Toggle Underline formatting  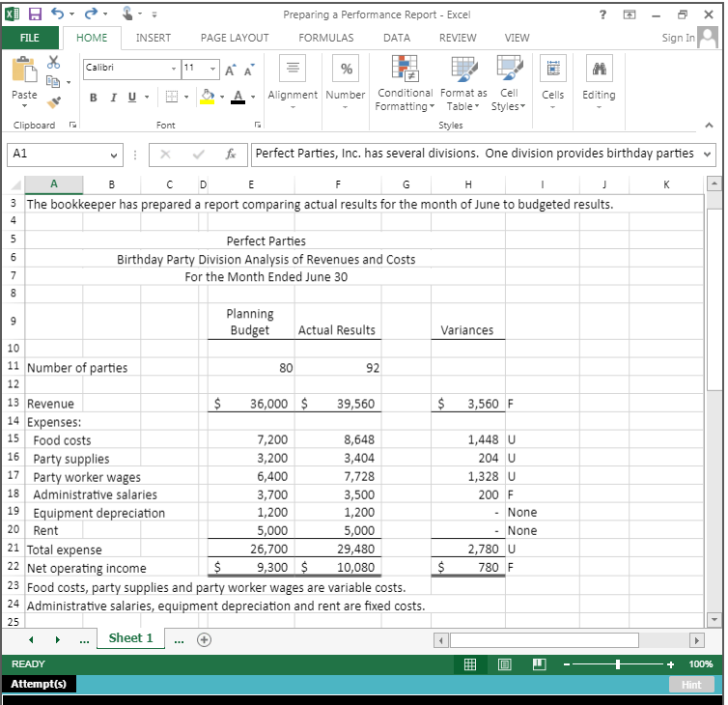[x=132, y=98]
